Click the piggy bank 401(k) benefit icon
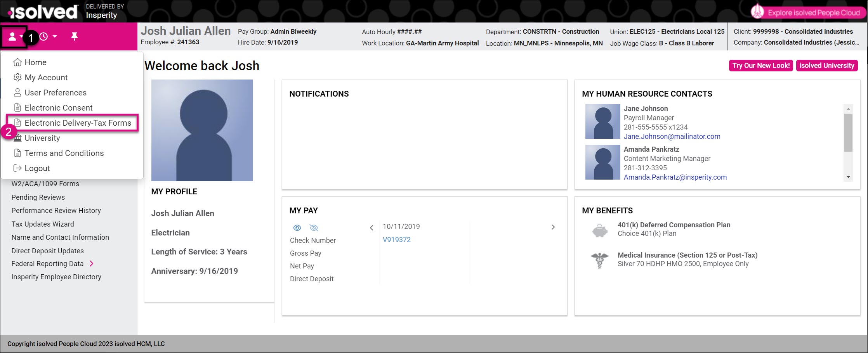868x353 pixels. pos(599,230)
